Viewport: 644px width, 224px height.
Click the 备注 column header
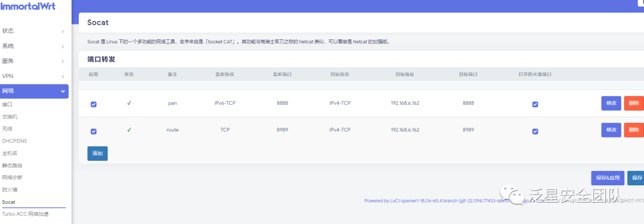[172, 74]
